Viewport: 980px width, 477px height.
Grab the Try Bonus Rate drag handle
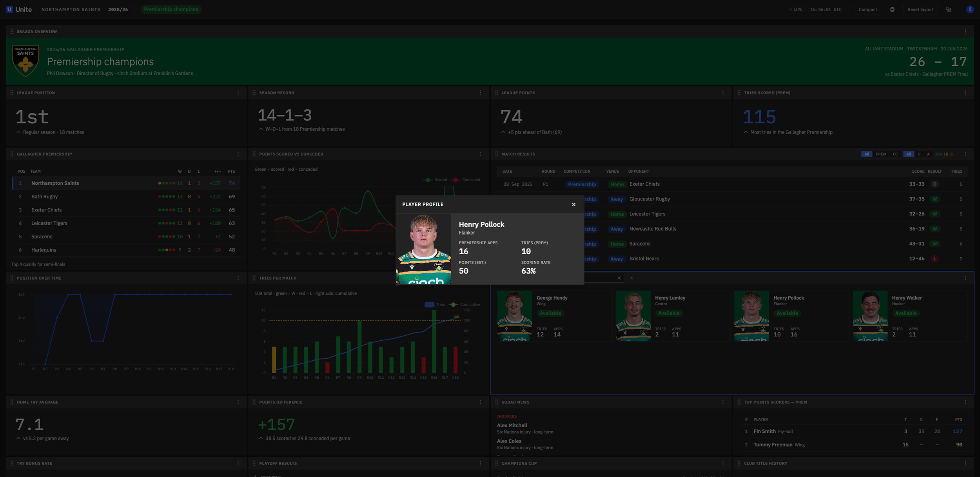pyautogui.click(x=12, y=463)
